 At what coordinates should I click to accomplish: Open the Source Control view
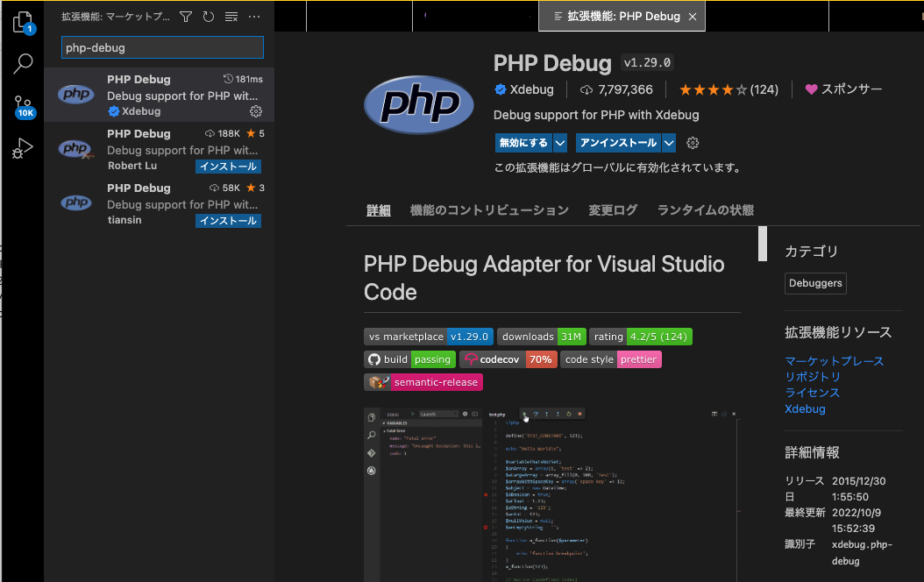tap(22, 105)
